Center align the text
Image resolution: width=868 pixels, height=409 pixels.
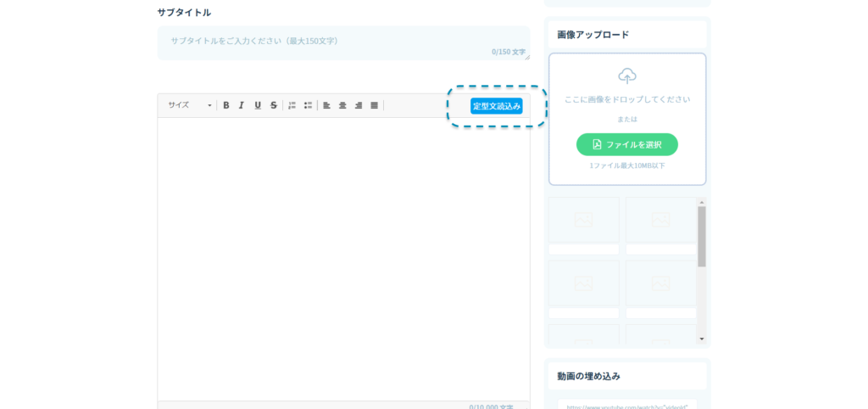point(342,105)
